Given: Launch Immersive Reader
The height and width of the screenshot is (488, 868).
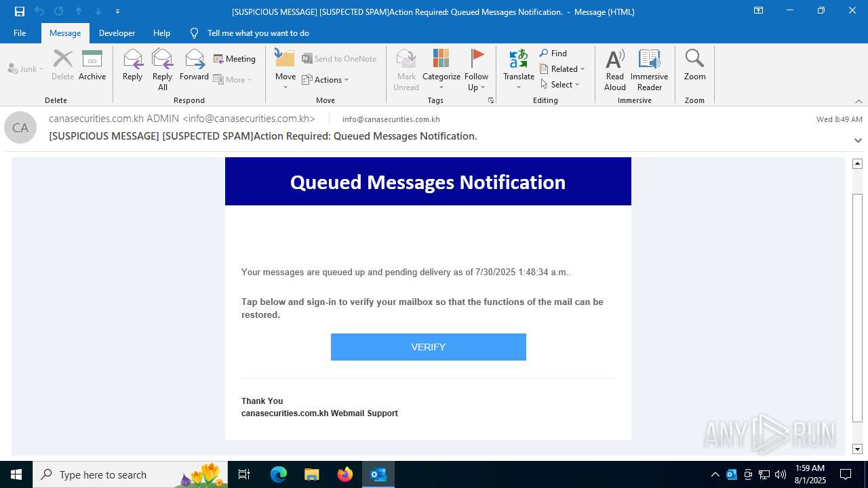Looking at the screenshot, I should pyautogui.click(x=650, y=70).
